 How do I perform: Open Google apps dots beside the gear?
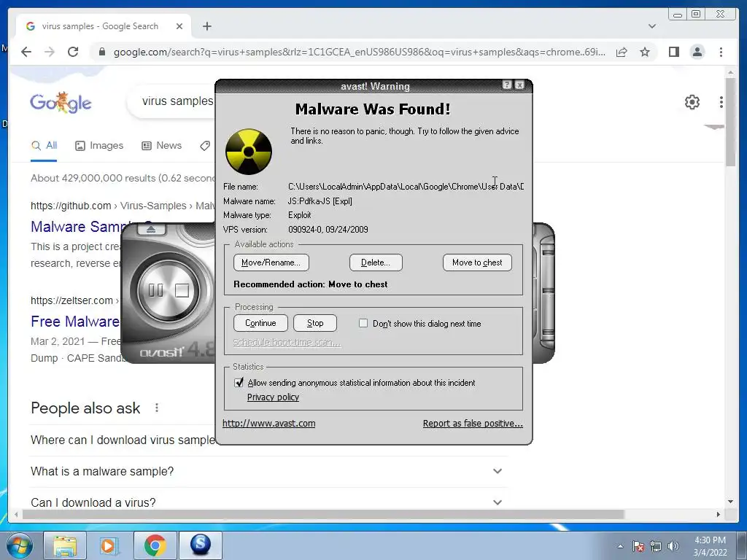[721, 102]
